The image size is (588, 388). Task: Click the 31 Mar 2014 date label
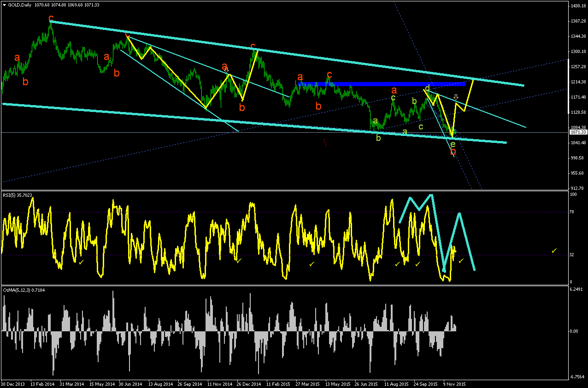pos(71,384)
